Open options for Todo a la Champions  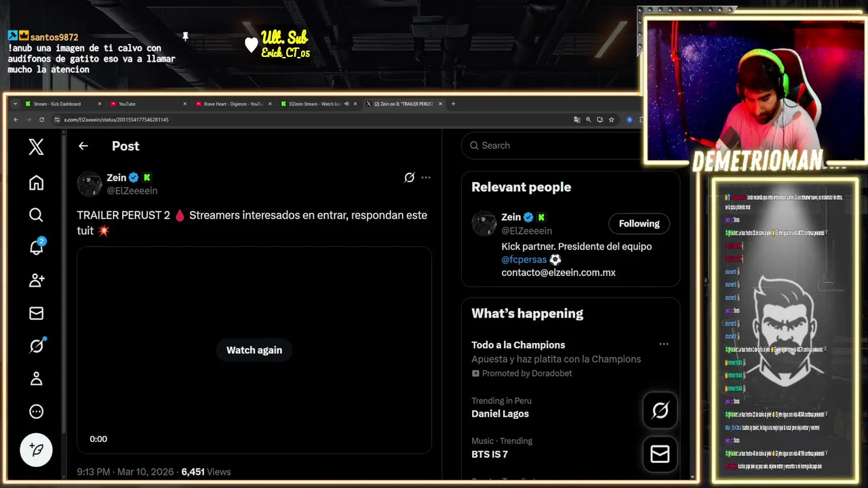click(664, 344)
